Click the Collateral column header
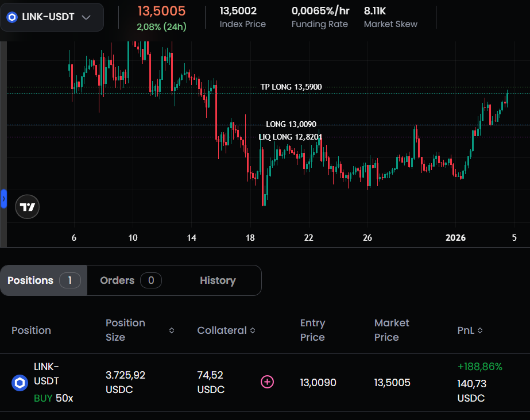The image size is (530, 420). click(x=222, y=330)
